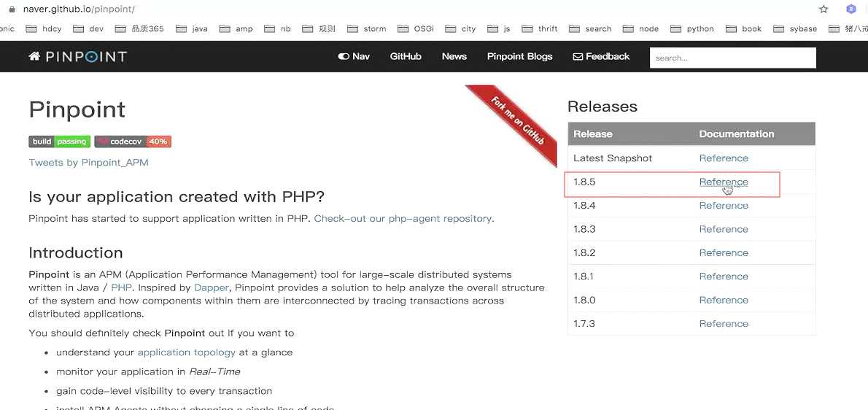
Task: Click the browser extension icon next to star
Action: (850, 9)
